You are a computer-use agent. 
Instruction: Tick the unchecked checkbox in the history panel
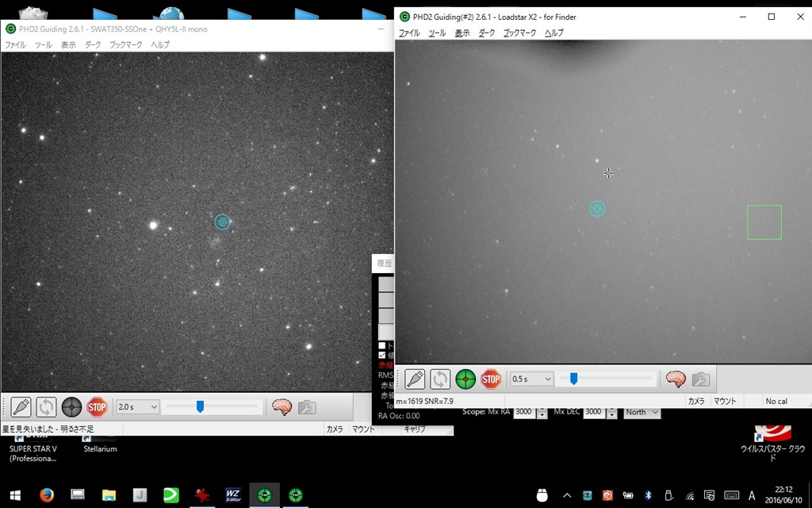tap(382, 346)
